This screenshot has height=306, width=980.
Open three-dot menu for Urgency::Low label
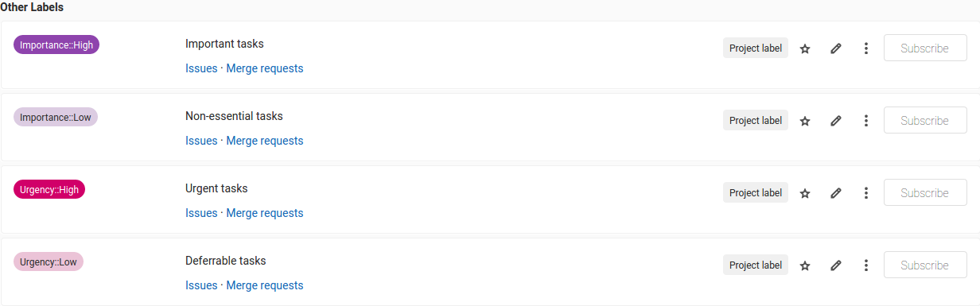point(865,265)
